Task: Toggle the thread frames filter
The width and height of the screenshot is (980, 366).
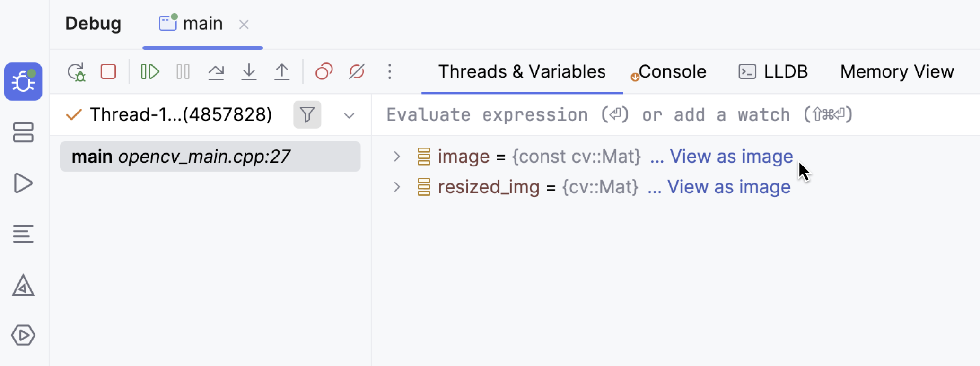Action: [307, 114]
